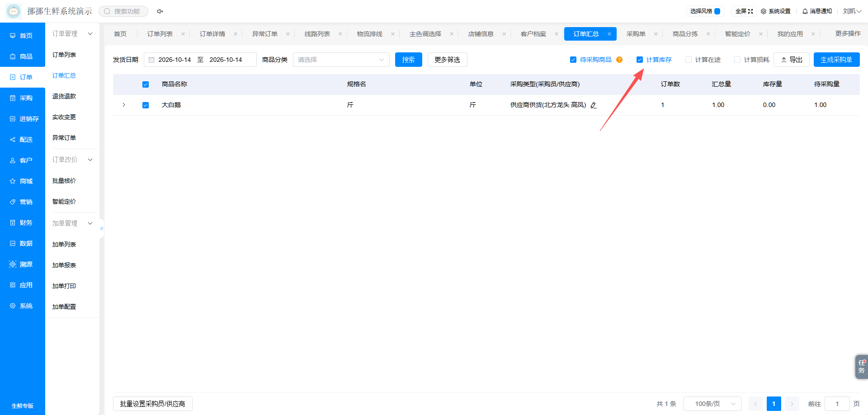Toggle 全屏 fullscreen mode
Screen dimensions: 868x415
[x=744, y=11]
